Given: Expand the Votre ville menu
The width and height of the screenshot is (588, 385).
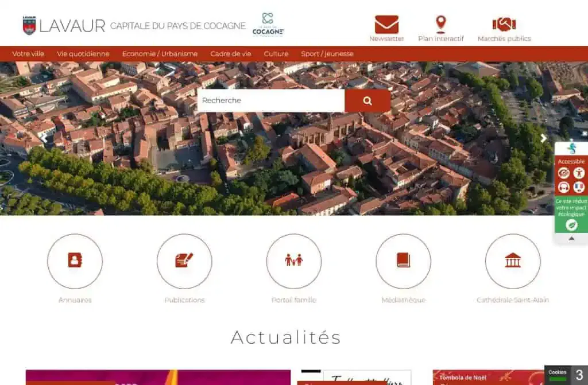Looking at the screenshot, I should coord(28,54).
